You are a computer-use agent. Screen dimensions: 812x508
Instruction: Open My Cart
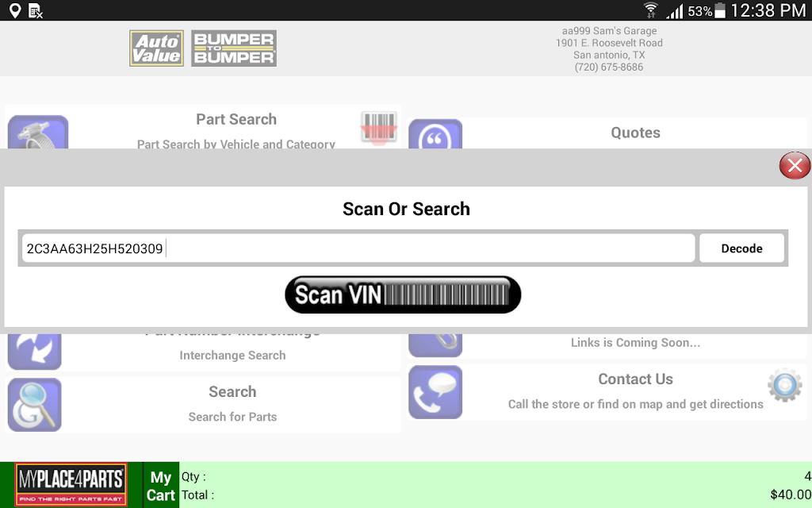pos(161,486)
